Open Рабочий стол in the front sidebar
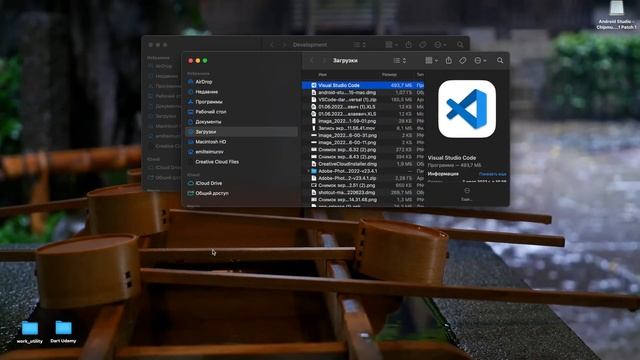The width and height of the screenshot is (640, 360). tap(211, 111)
